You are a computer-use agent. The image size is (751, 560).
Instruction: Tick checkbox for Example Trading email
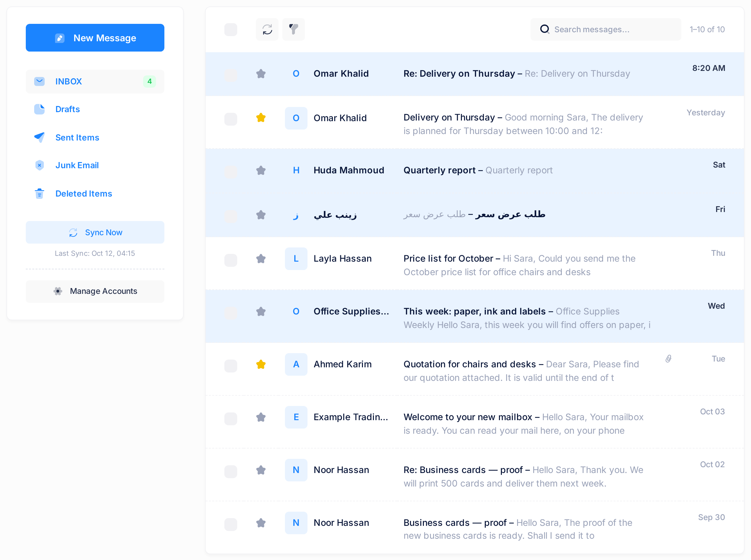pos(230,419)
